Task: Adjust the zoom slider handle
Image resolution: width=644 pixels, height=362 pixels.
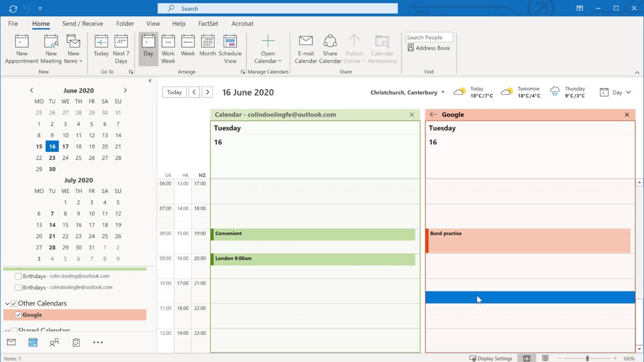Action: [x=587, y=358]
